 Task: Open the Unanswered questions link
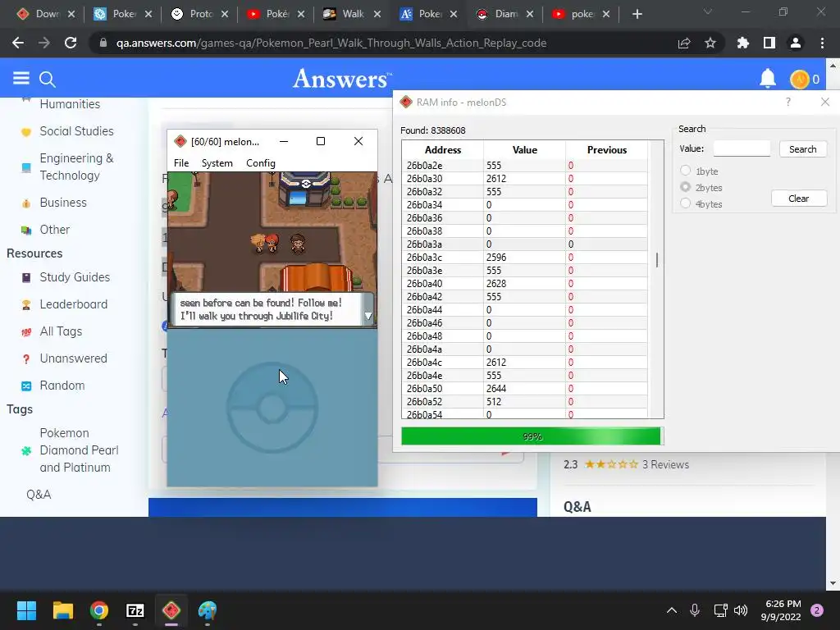[73, 358]
